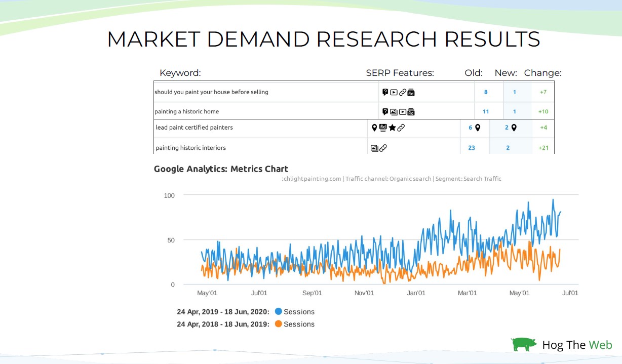
Task: Click the orange Sessions legend dot
Action: (278, 323)
